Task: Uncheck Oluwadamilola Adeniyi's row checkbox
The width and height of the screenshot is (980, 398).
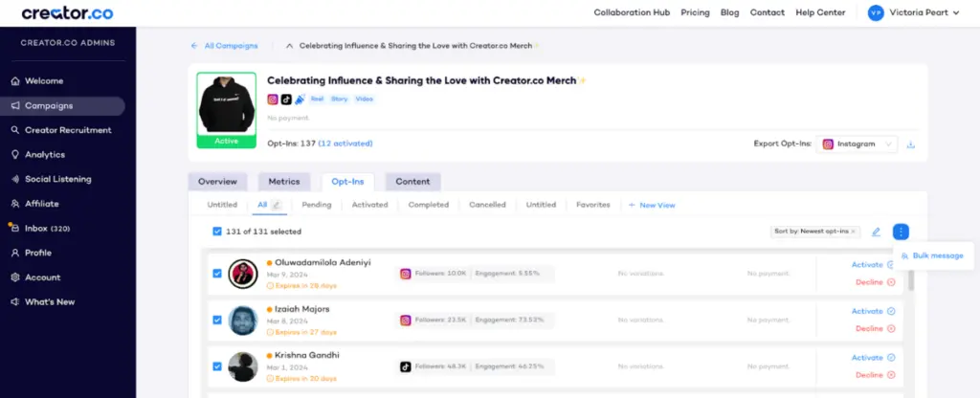Action: [217, 273]
